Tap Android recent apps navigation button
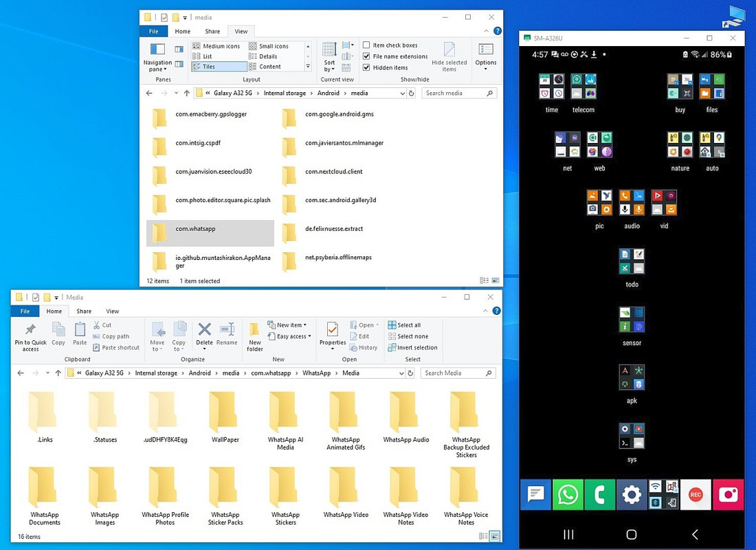This screenshot has width=756, height=550. (x=568, y=534)
